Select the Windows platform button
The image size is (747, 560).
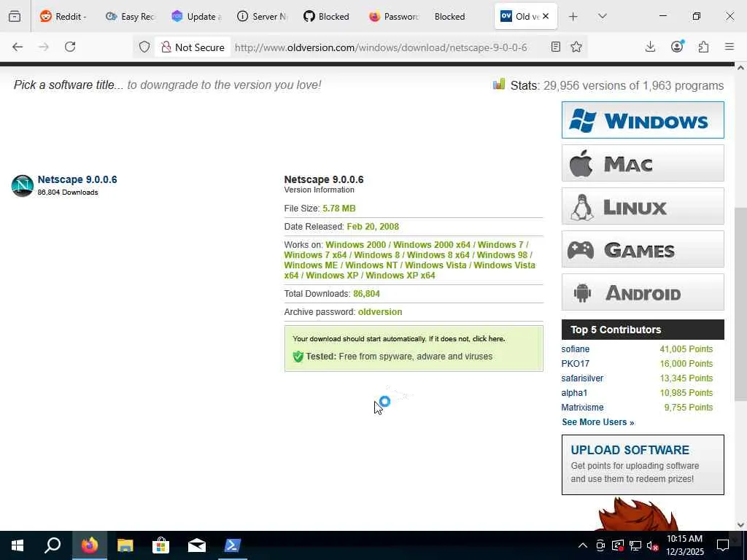[x=643, y=120]
